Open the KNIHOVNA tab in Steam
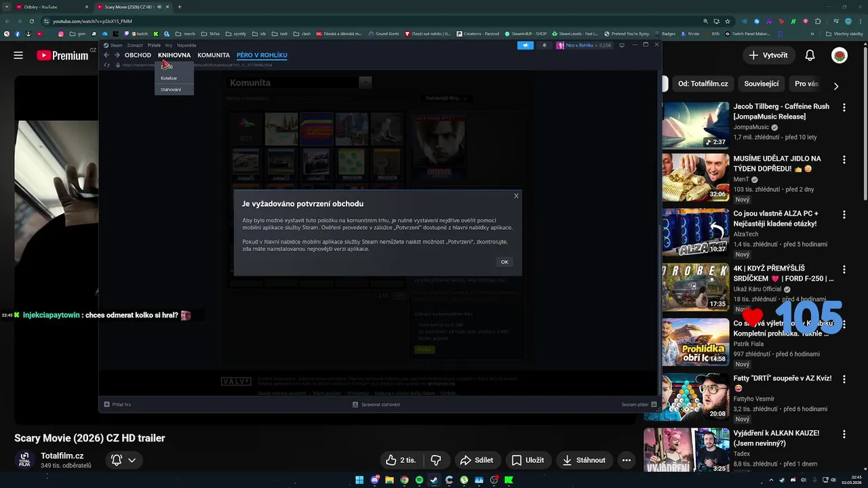868x488 pixels. [x=174, y=55]
